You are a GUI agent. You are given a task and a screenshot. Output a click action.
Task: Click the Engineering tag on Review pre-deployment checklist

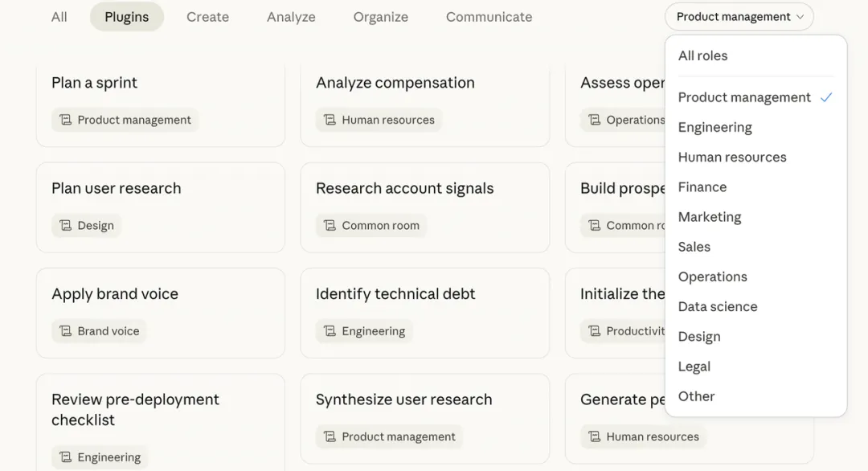(x=100, y=457)
